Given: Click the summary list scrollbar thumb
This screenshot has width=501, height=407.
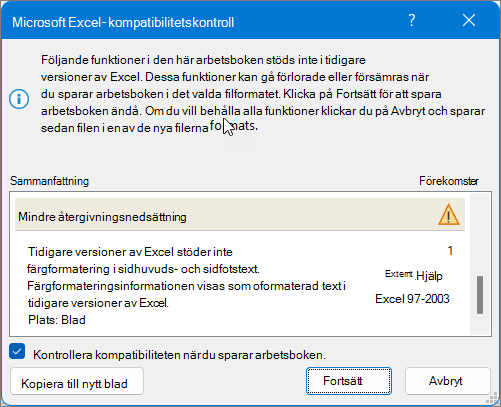Looking at the screenshot, I should click(x=480, y=295).
